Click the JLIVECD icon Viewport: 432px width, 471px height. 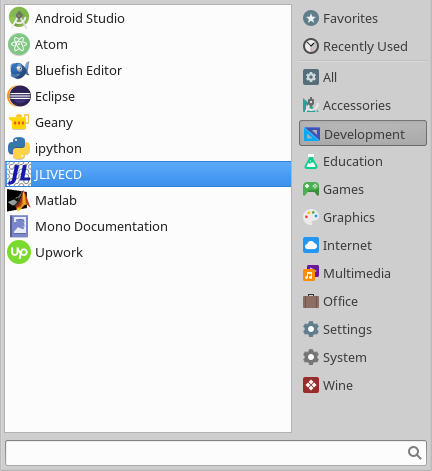coord(19,174)
